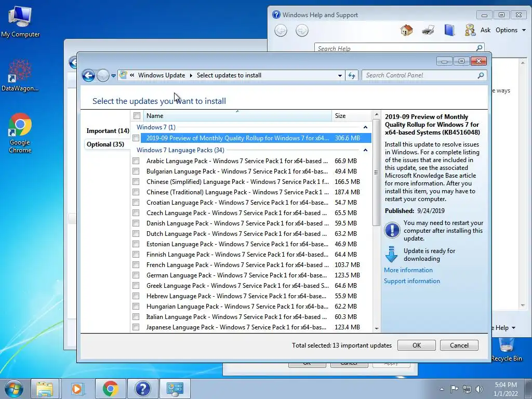Viewport: 532px width, 399px height.
Task: Click the Search Help input field
Action: [x=395, y=48]
